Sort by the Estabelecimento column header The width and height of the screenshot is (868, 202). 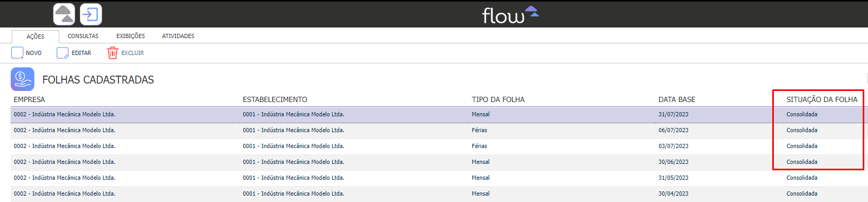coord(275,99)
